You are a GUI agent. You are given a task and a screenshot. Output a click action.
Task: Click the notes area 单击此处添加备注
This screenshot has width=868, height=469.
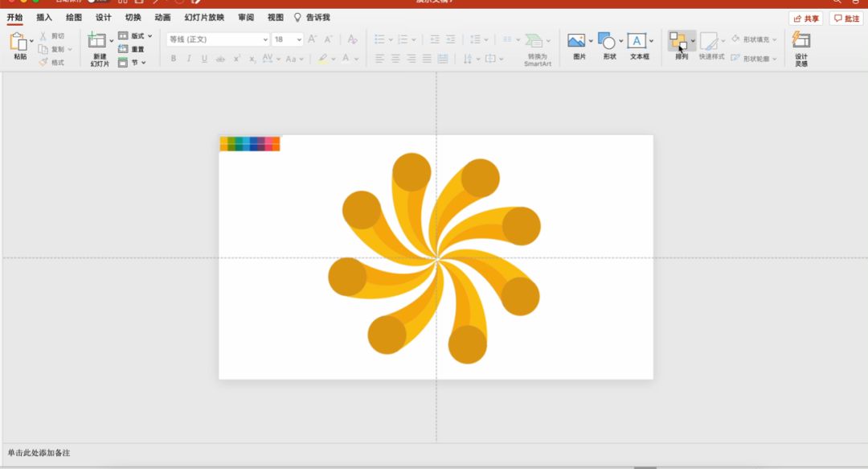(x=39, y=452)
